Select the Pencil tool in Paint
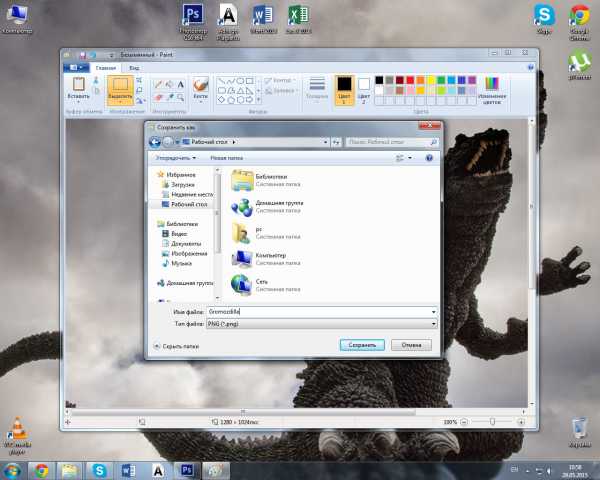Viewport: 600px width, 480px height. [x=158, y=85]
